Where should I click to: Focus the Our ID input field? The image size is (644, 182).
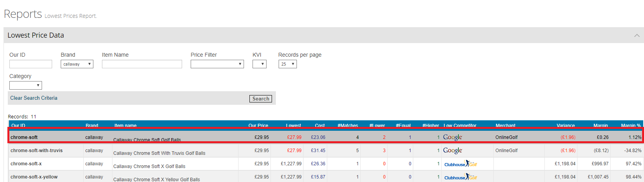(x=31, y=64)
